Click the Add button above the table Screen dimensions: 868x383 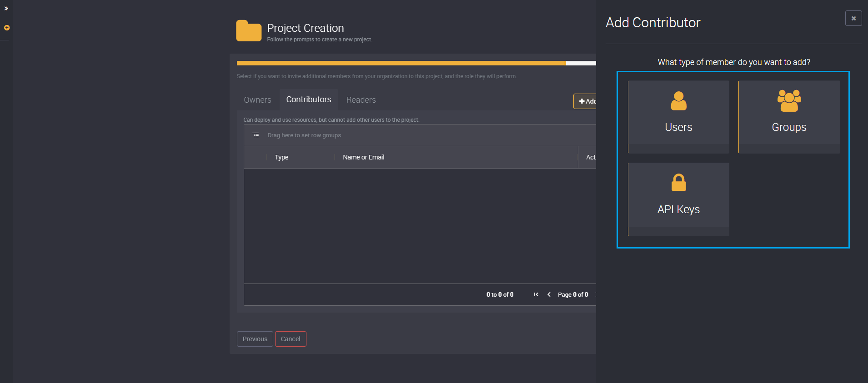[586, 101]
